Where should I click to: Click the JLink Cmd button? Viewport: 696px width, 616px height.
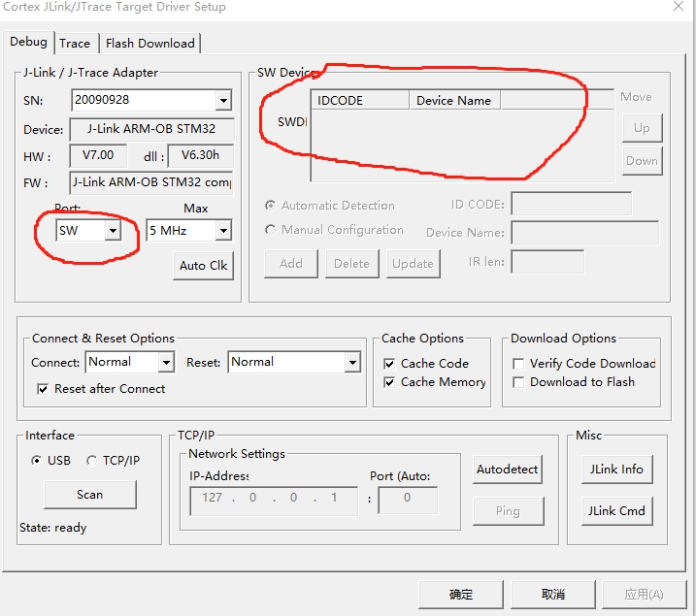click(616, 511)
